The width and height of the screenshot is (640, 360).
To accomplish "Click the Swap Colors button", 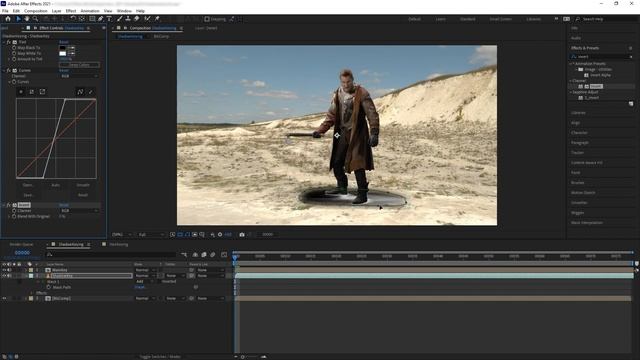I will [79, 65].
